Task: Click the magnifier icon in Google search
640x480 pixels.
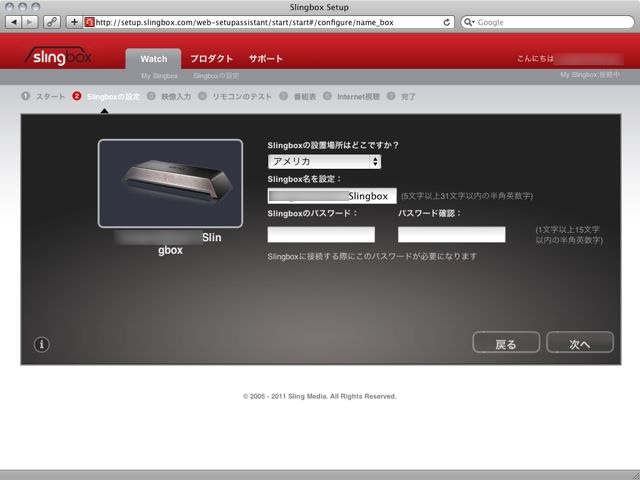Action: point(469,22)
